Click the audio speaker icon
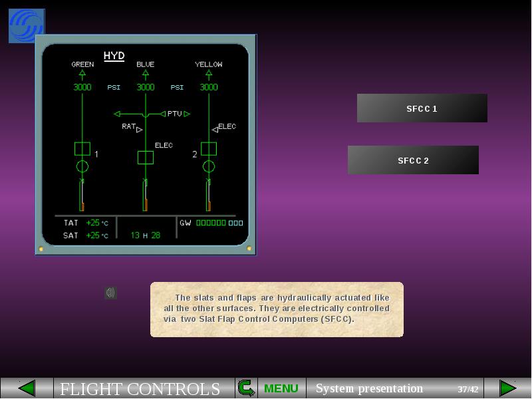532x399 pixels. pos(110,293)
